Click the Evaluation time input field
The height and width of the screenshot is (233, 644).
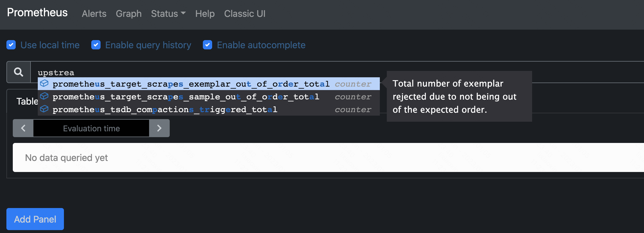coord(91,128)
